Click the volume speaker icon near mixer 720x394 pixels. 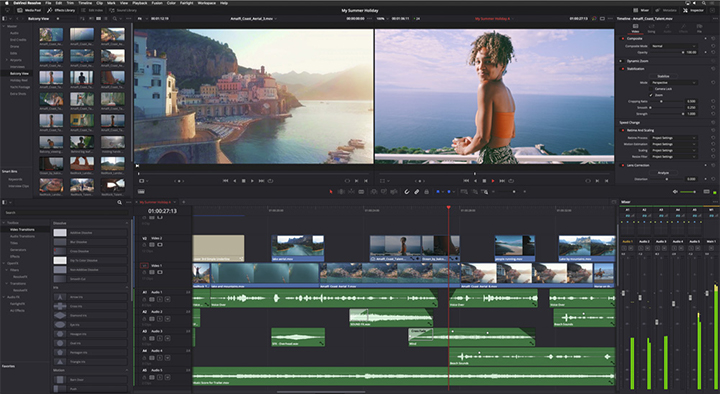(x=675, y=191)
